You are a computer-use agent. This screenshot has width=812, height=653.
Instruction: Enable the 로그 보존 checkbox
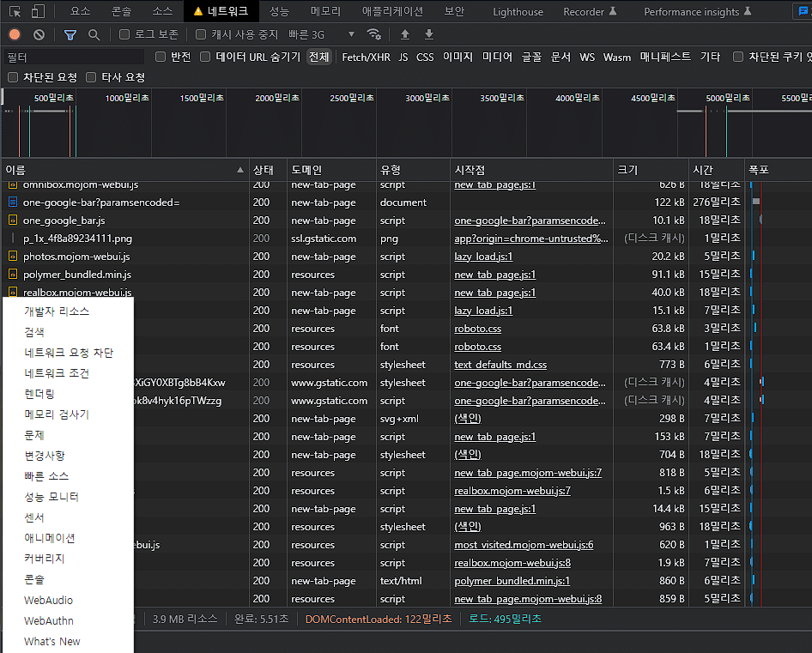pyautogui.click(x=124, y=34)
